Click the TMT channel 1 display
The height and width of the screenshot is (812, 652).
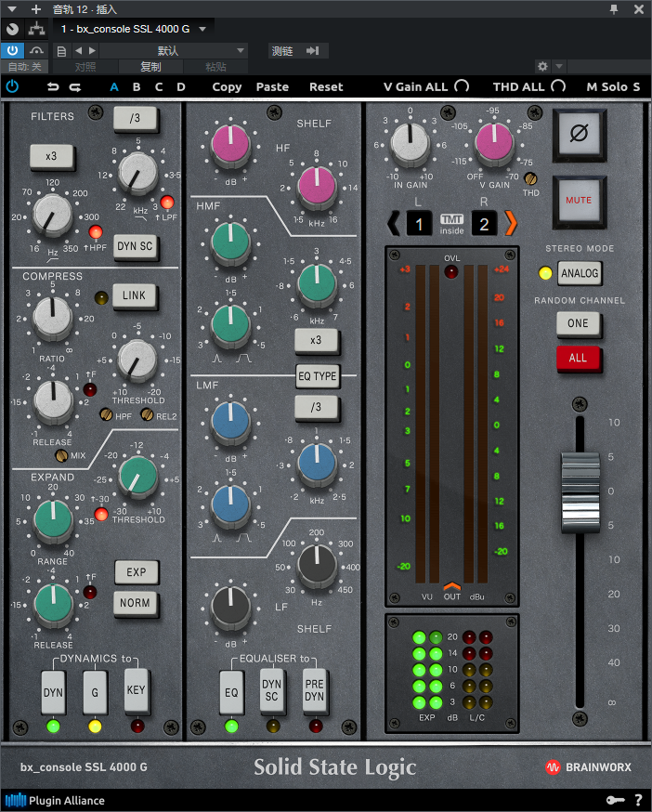coord(419,224)
